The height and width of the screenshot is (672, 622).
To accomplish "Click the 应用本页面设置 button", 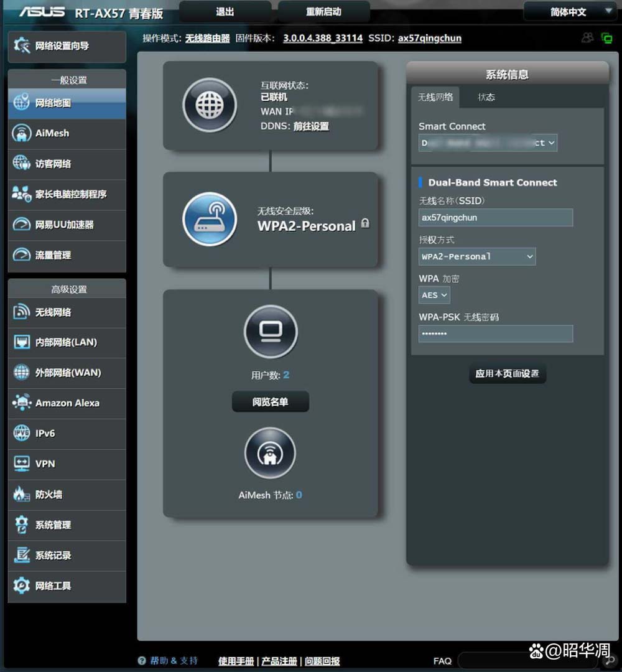I will [x=507, y=374].
